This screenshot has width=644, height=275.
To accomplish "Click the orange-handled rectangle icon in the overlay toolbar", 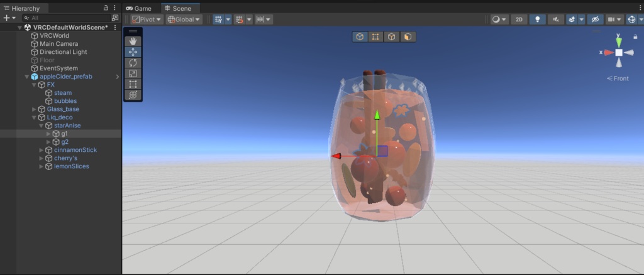I will 375,37.
